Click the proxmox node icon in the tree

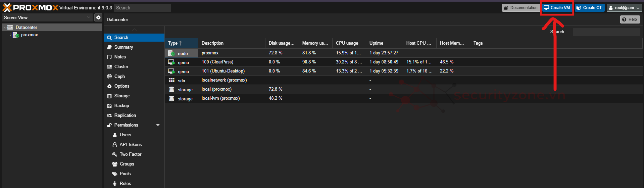[16, 35]
